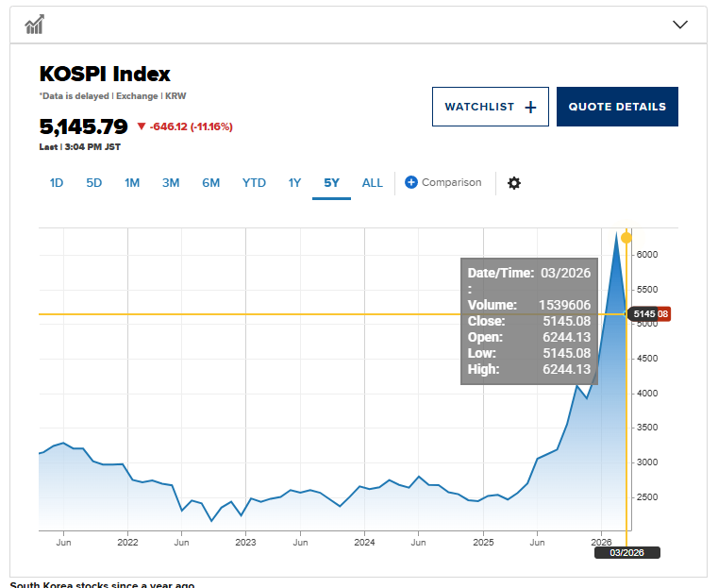
Task: Add KOSPI Index to Watchlist
Action: click(491, 107)
